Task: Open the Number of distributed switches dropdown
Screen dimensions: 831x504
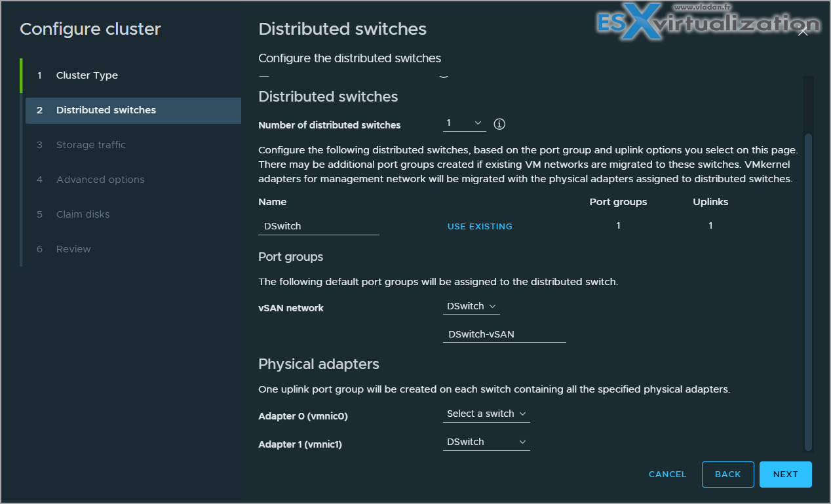Action: 464,123
